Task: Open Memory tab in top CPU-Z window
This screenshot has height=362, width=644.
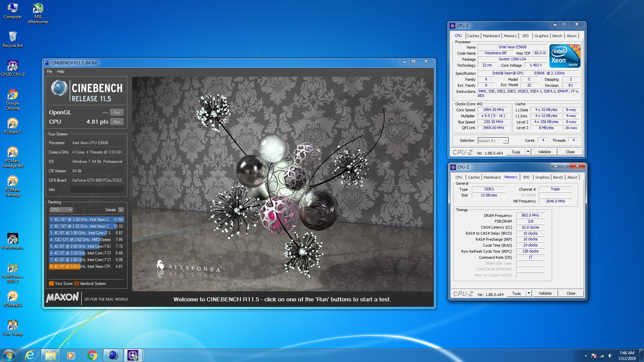Action: pos(510,36)
